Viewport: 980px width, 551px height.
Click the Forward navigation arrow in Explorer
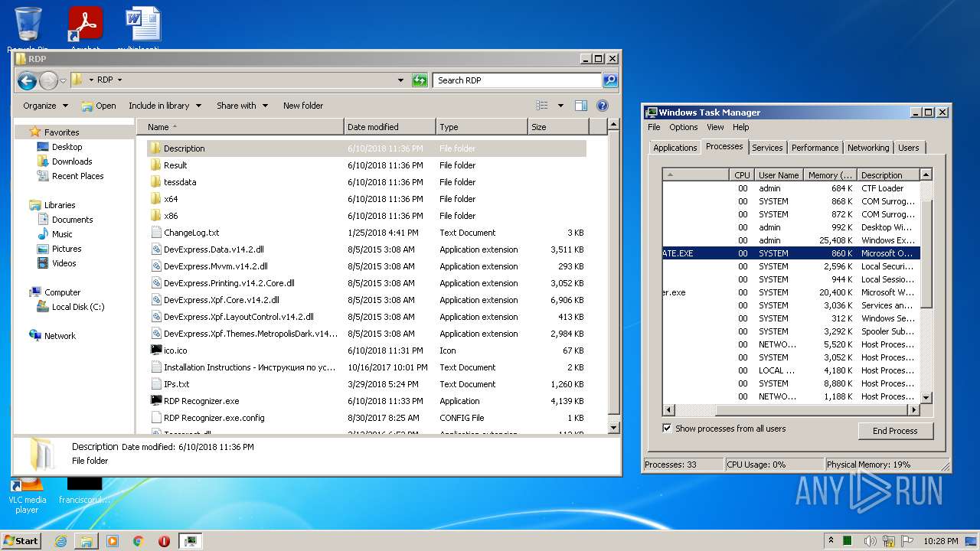click(48, 80)
